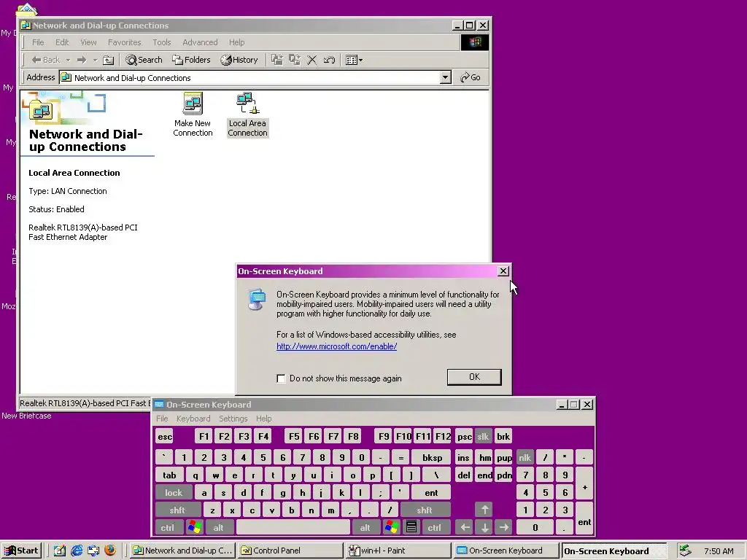Go up one folder level

click(109, 60)
